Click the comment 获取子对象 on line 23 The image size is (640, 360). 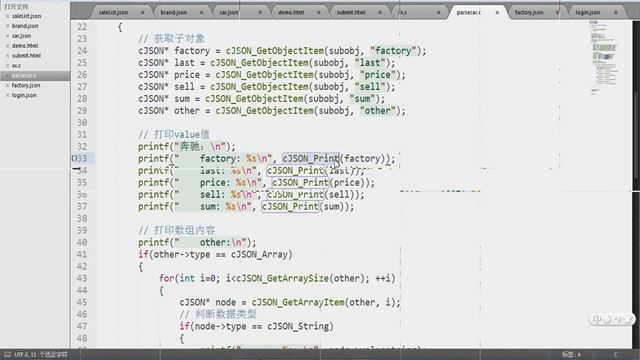tap(171, 39)
